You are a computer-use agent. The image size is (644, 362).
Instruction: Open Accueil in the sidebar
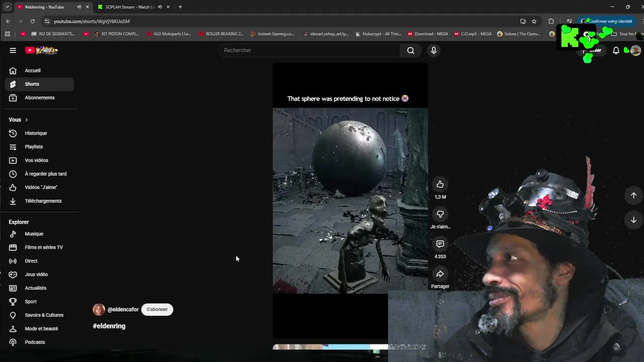click(39, 70)
